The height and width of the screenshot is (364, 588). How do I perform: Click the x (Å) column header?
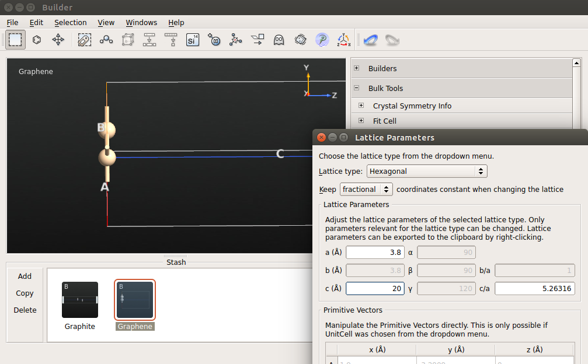pyautogui.click(x=377, y=349)
